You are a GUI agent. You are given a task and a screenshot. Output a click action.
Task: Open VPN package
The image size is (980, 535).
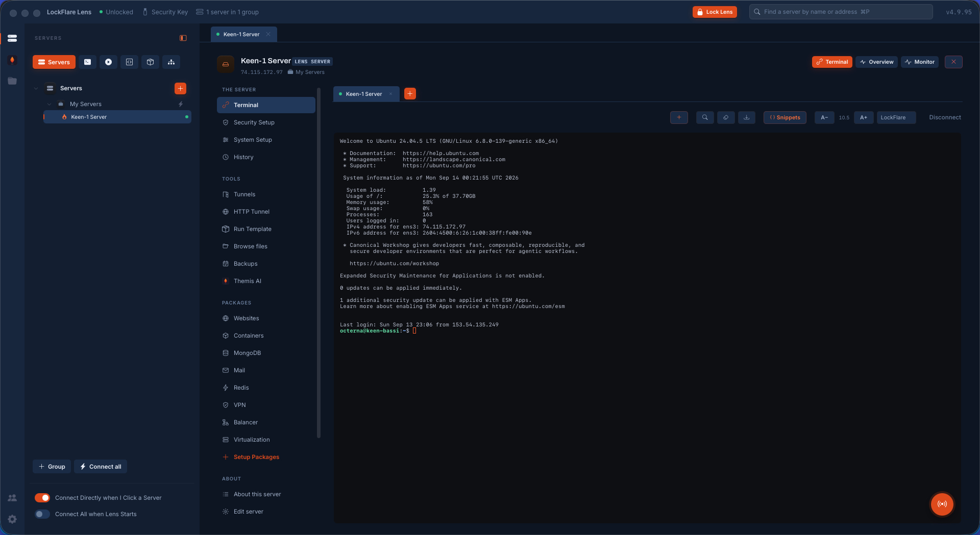pyautogui.click(x=266, y=405)
